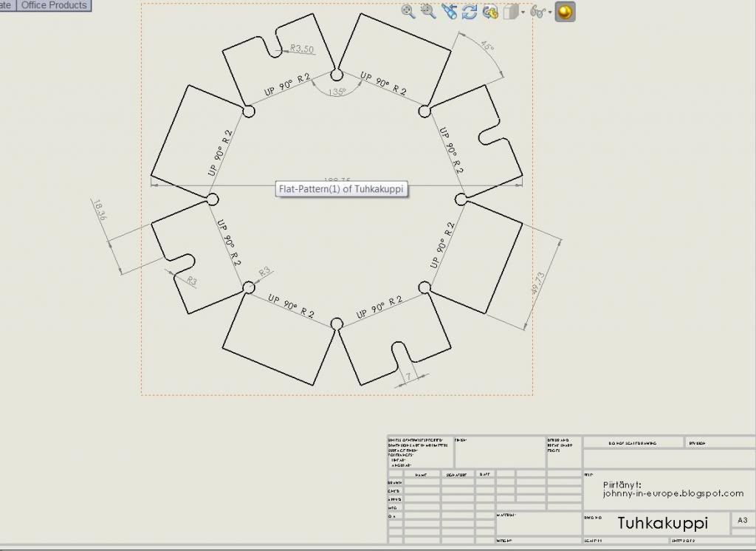This screenshot has height=551, width=756.
Task: Switch to the Office Products tab
Action: point(54,5)
